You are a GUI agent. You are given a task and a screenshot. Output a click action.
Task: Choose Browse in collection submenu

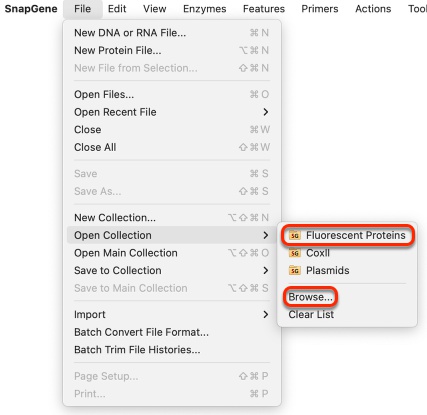[310, 297]
